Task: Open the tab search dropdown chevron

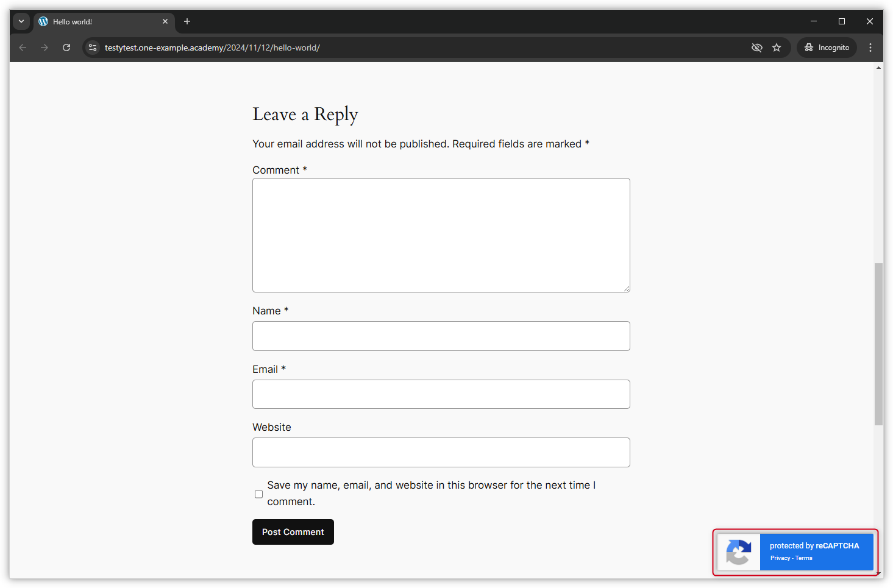Action: pyautogui.click(x=21, y=21)
